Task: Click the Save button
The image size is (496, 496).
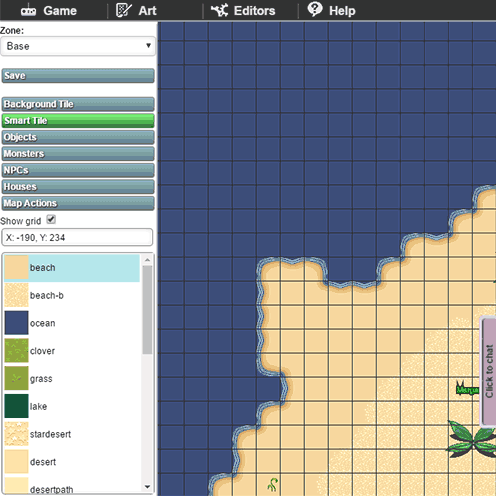Action: pos(78,76)
